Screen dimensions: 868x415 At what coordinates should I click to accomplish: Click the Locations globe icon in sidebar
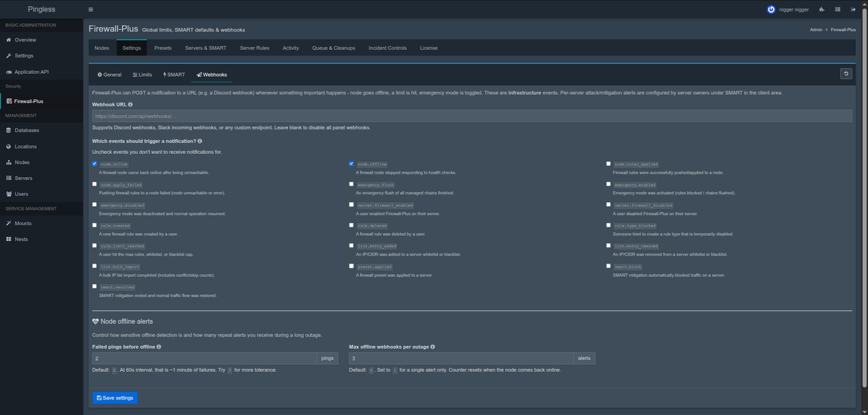(9, 146)
